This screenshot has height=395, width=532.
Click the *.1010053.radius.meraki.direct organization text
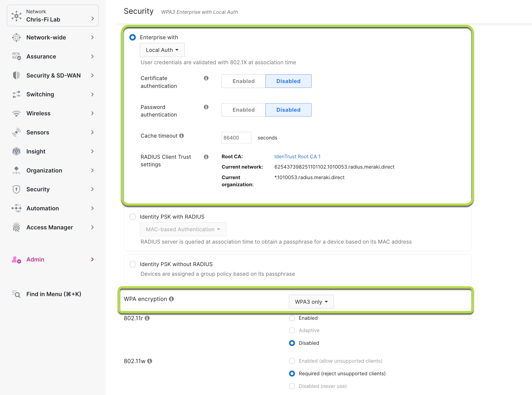(309, 177)
